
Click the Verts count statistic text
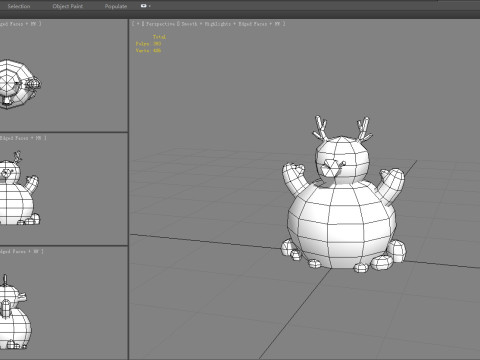tap(148, 51)
